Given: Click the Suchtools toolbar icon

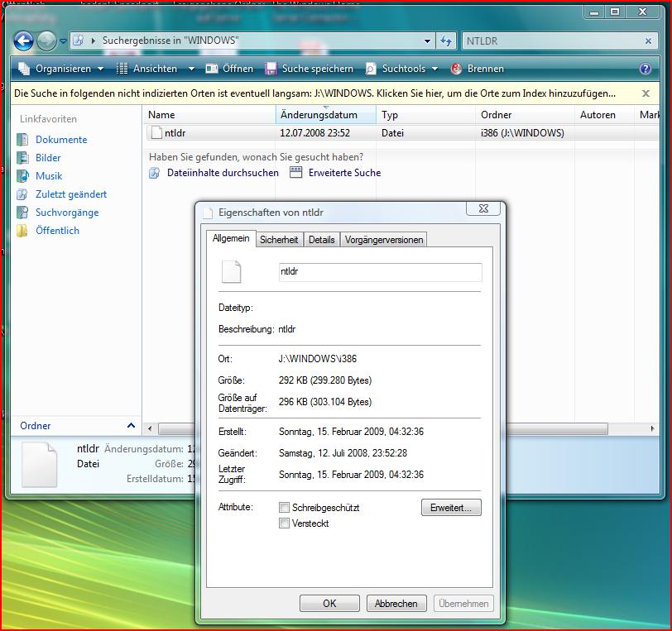Looking at the screenshot, I should pyautogui.click(x=371, y=69).
